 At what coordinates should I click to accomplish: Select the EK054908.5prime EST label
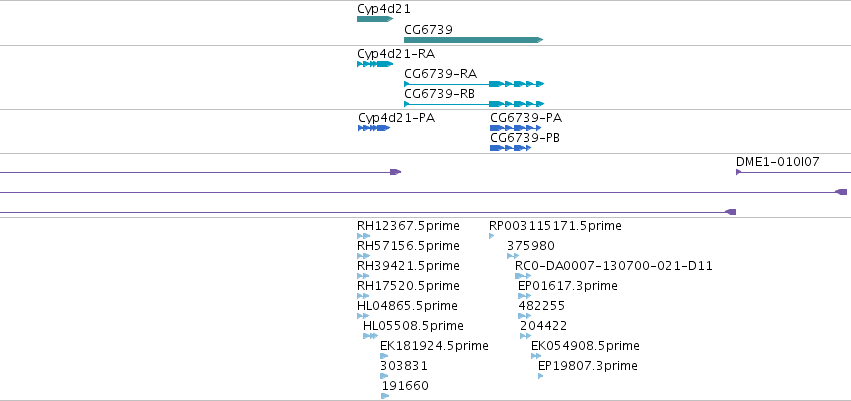tap(585, 346)
